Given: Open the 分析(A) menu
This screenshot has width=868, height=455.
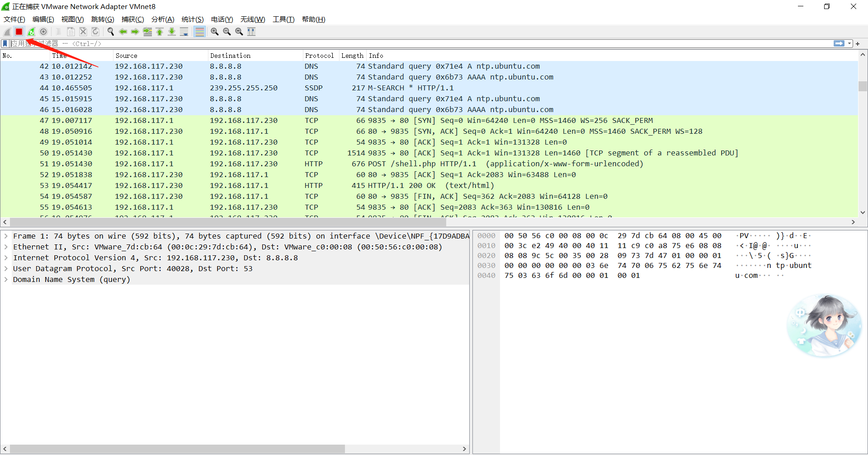Looking at the screenshot, I should tap(162, 19).
